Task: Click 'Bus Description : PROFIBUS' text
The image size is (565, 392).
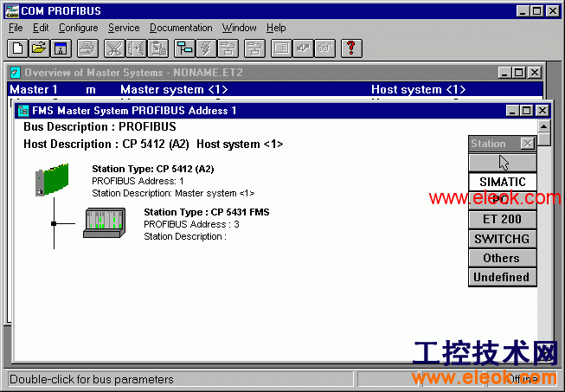Action: tap(100, 127)
